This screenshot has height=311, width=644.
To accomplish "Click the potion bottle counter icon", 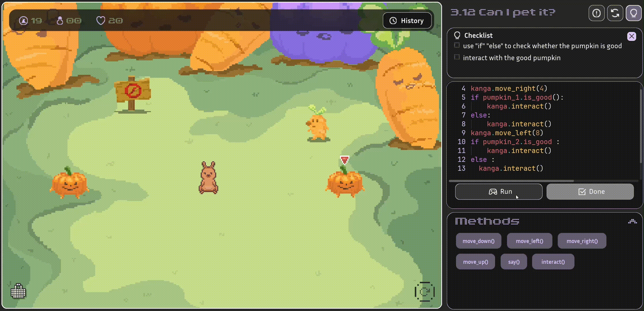I will click(x=60, y=21).
